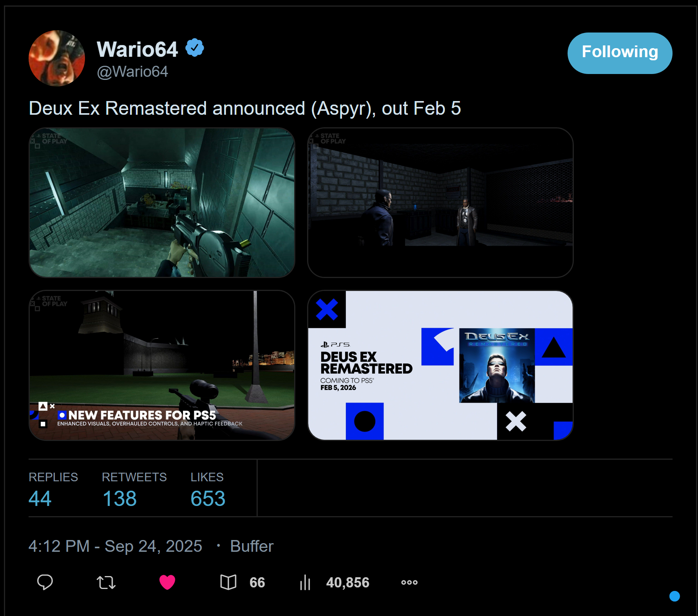
Task: Open the Wario64 display name link
Action: tap(137, 49)
